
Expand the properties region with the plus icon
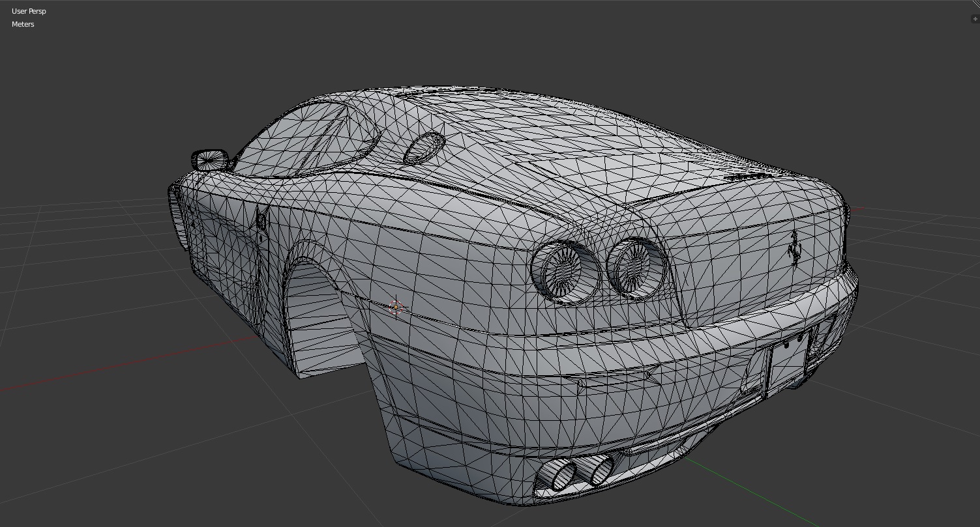pos(975,19)
